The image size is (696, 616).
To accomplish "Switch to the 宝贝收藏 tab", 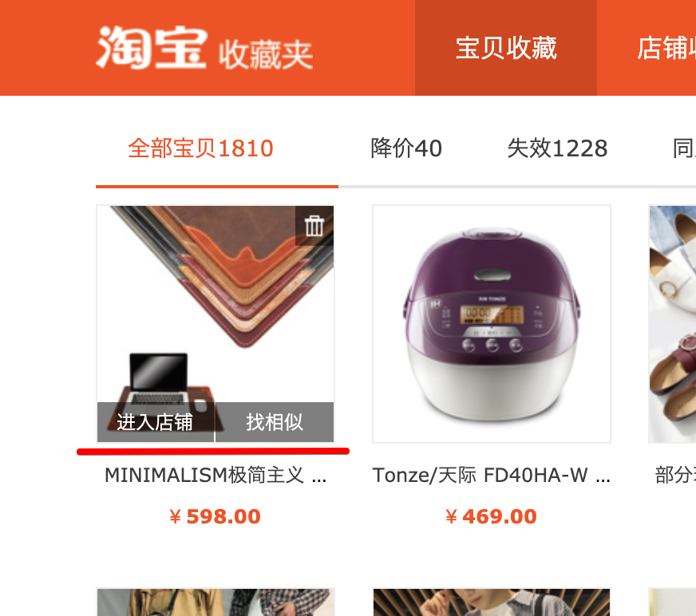I will pyautogui.click(x=506, y=48).
